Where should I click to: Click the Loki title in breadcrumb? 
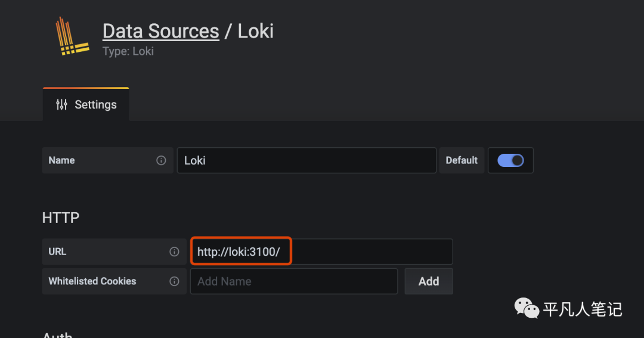[256, 31]
